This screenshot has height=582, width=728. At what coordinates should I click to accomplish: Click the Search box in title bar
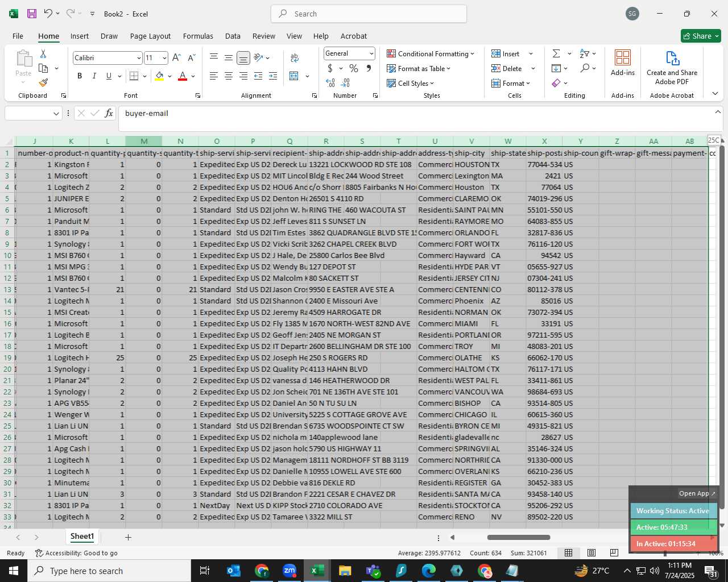369,14
